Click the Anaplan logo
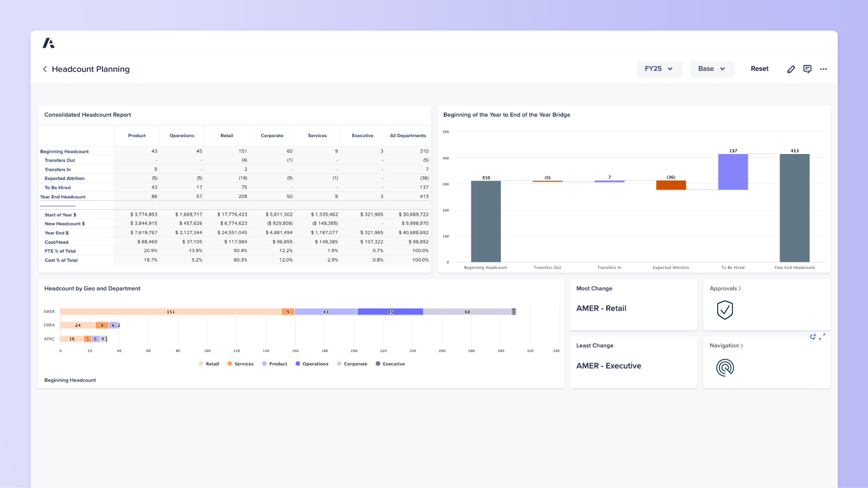 pyautogui.click(x=48, y=42)
